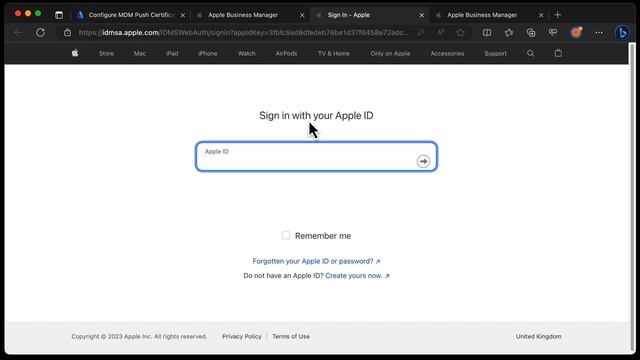Switch to last Apple Business Manager tab
The height and width of the screenshot is (360, 640).
(x=489, y=15)
